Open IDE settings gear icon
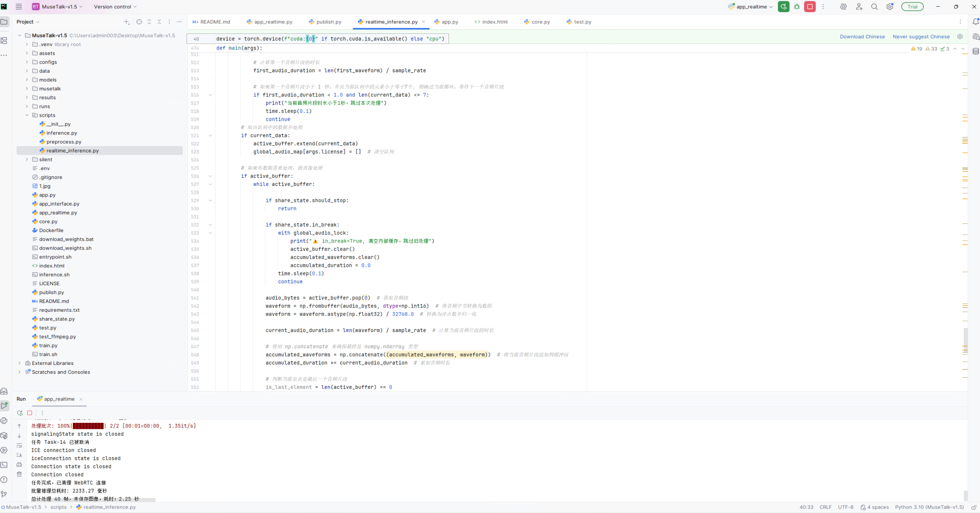The image size is (980, 513). [x=889, y=7]
